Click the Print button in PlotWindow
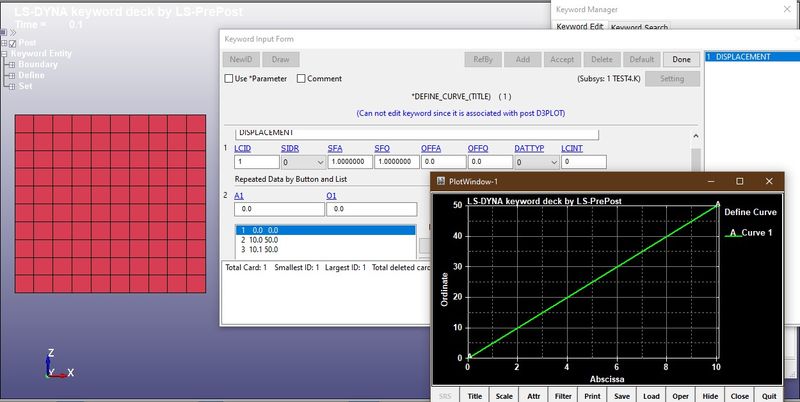The image size is (800, 402). pyautogui.click(x=592, y=396)
